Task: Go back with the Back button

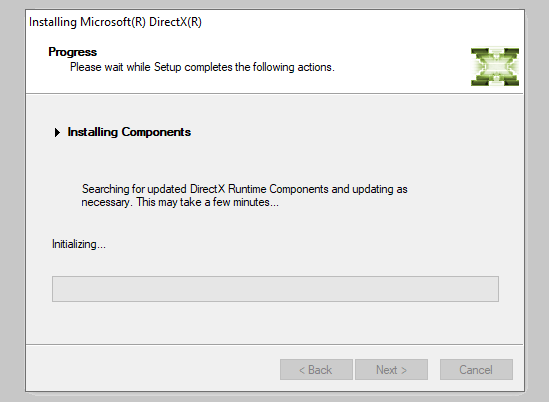Action: coord(316,369)
